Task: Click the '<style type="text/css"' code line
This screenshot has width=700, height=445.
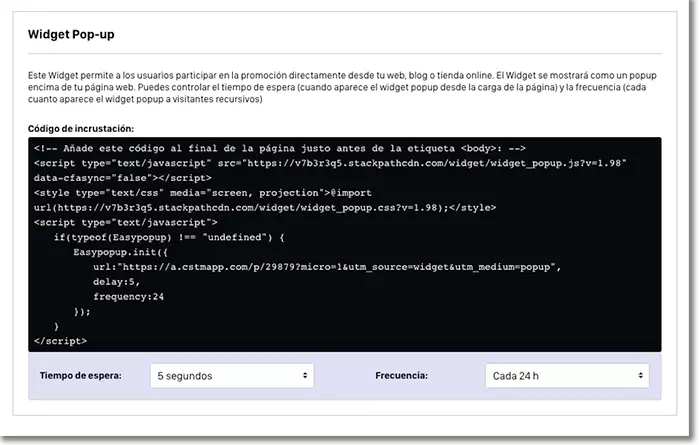Action: 202,193
